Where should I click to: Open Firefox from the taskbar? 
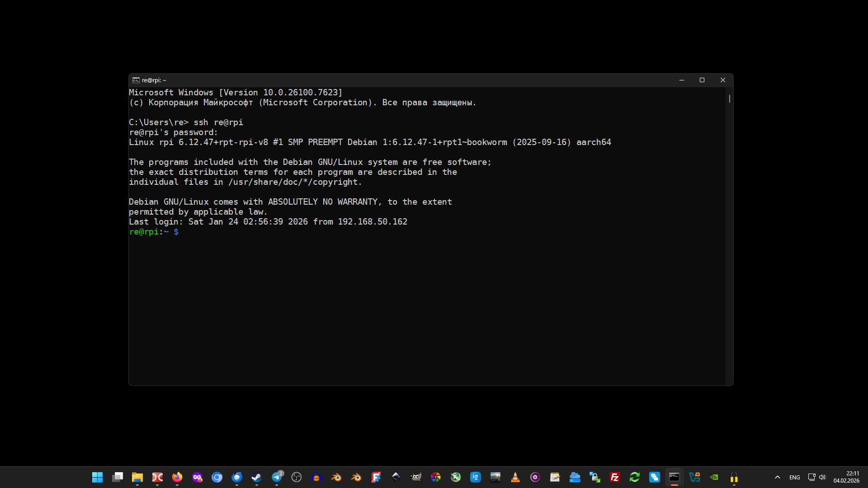[x=177, y=477]
